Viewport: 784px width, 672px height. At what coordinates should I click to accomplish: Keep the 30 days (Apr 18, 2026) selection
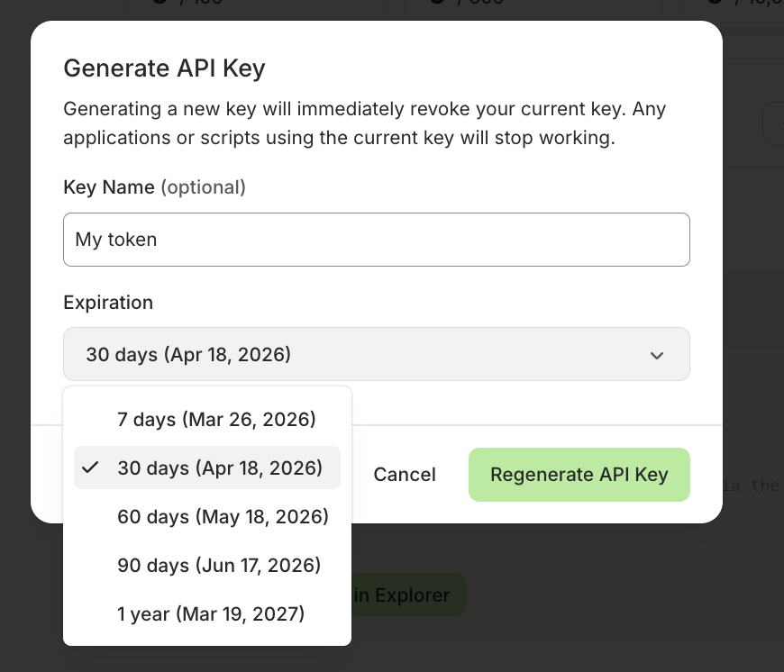(x=219, y=468)
